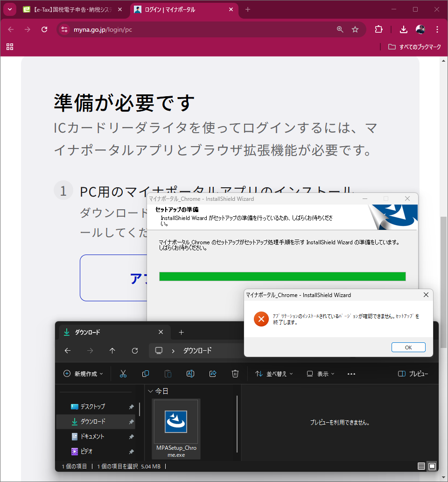The width and height of the screenshot is (448, 482).
Task: Select the MPASetup_Chrome.exe file thumbnail
Action: point(176,429)
